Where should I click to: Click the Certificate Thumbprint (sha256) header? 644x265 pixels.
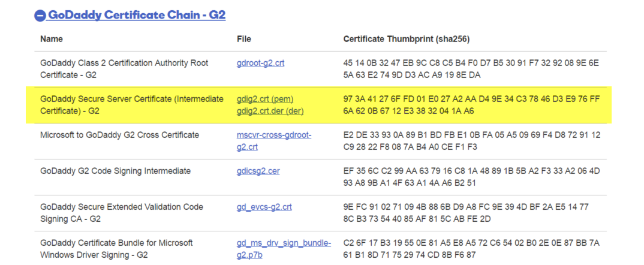pos(407,39)
